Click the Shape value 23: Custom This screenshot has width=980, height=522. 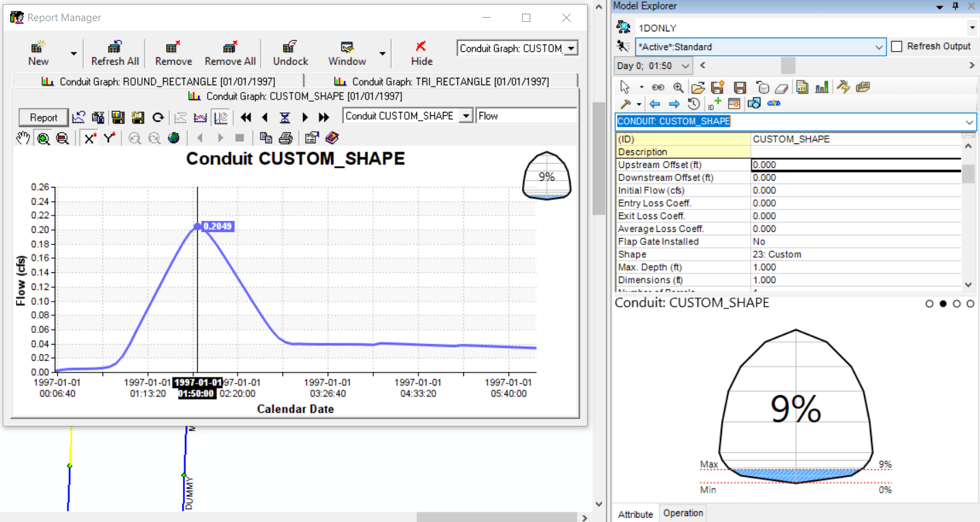click(856, 255)
